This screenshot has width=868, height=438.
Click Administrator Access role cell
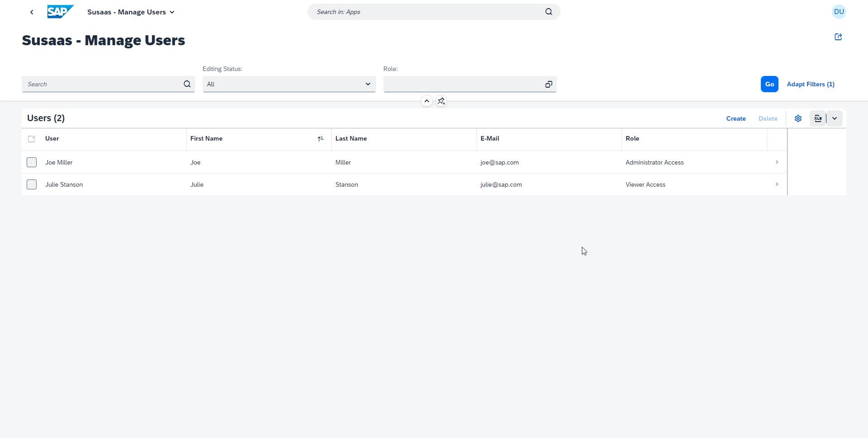coord(654,162)
